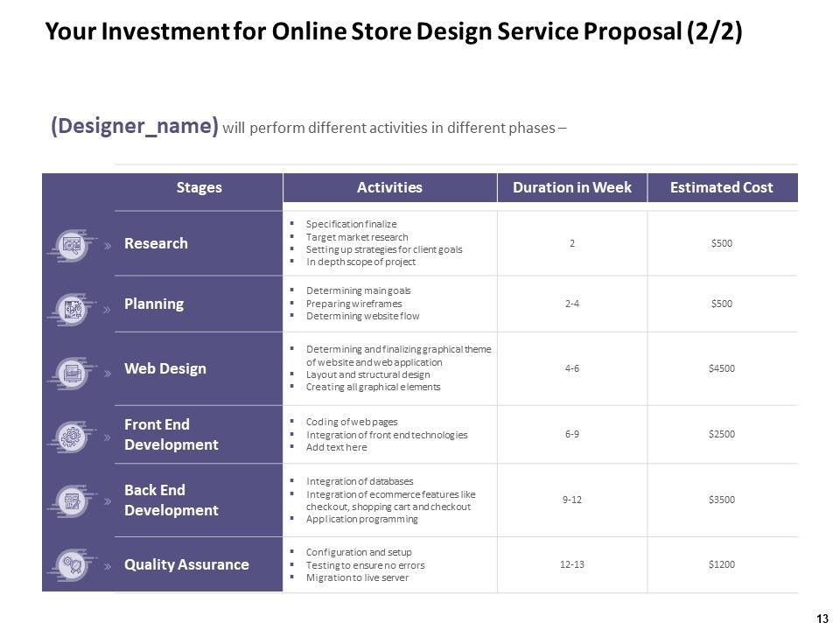This screenshot has width=840, height=630.
Task: Click the Quality Assurance label
Action: pyautogui.click(x=186, y=564)
